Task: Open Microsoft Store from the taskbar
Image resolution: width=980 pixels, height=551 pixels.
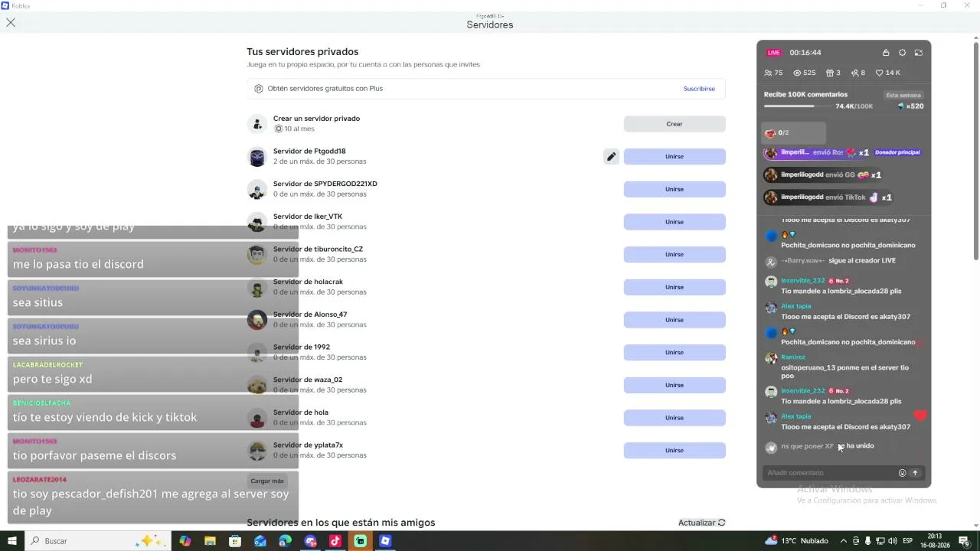Action: tap(235, 541)
